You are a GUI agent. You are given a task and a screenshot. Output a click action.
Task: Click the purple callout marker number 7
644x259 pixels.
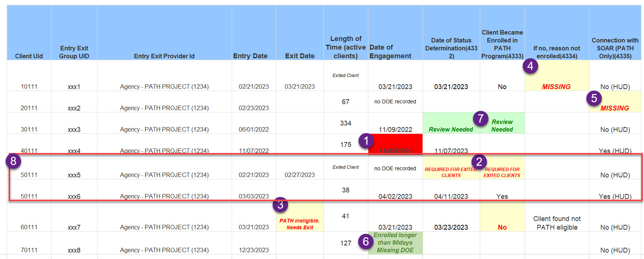481,118
